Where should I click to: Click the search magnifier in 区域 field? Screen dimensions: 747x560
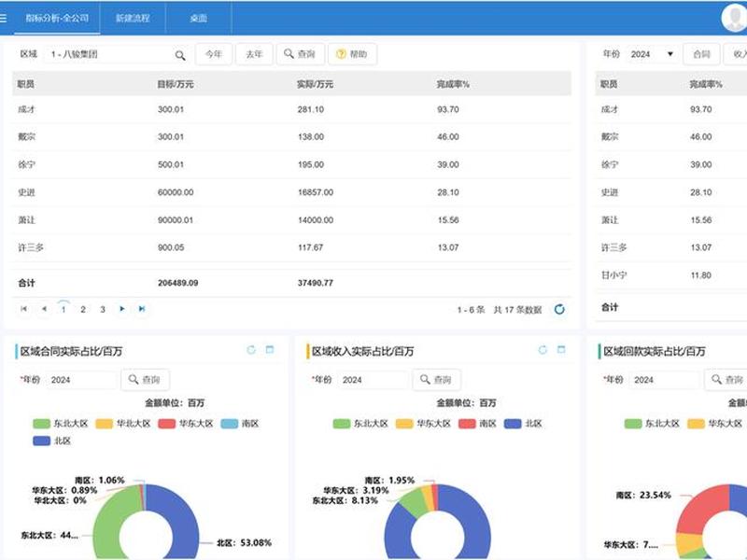(180, 55)
